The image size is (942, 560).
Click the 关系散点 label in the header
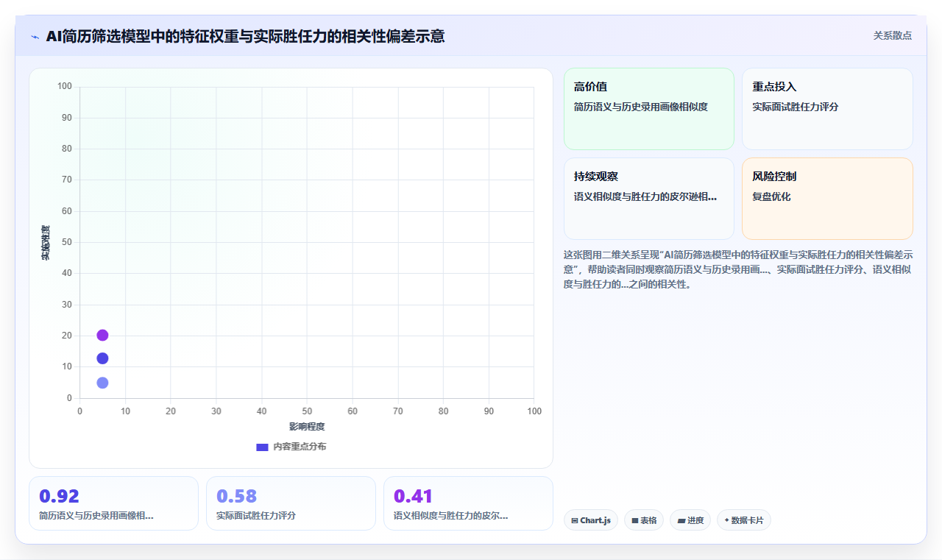893,35
